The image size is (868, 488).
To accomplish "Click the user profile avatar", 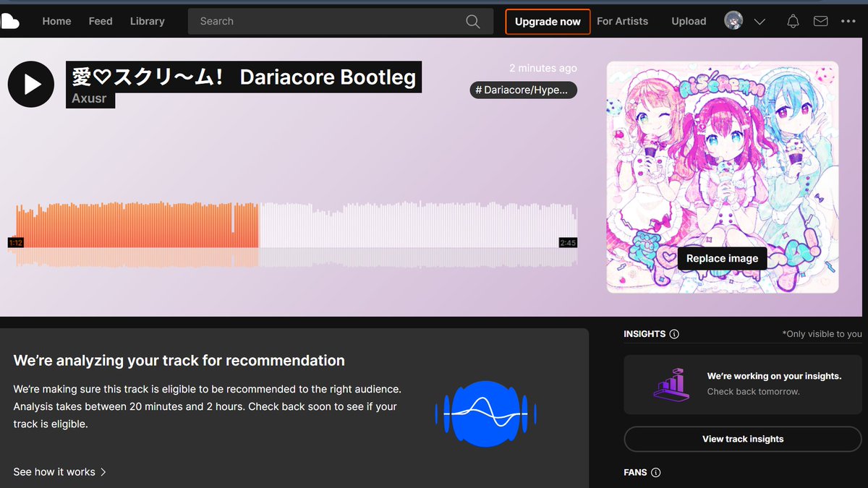I will click(x=733, y=21).
